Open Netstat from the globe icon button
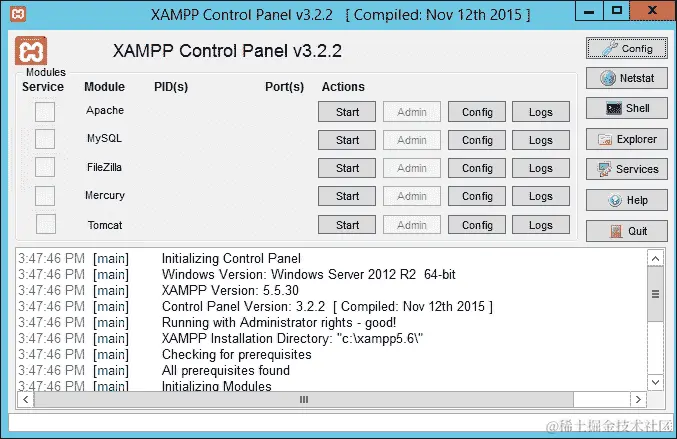The height and width of the screenshot is (439, 677). [626, 78]
